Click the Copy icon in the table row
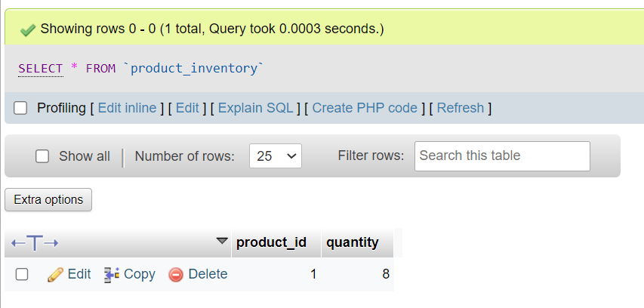 point(112,275)
